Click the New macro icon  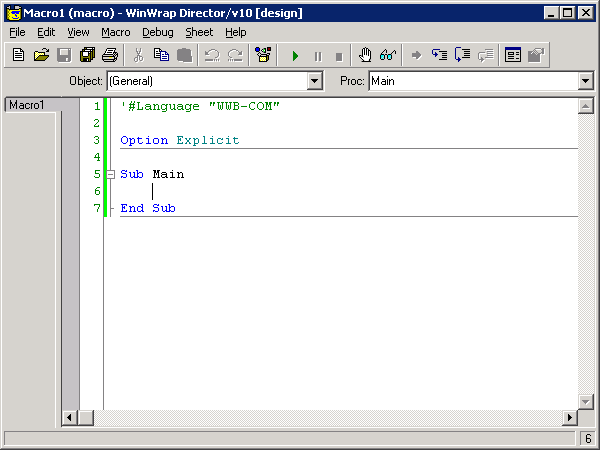[18, 55]
